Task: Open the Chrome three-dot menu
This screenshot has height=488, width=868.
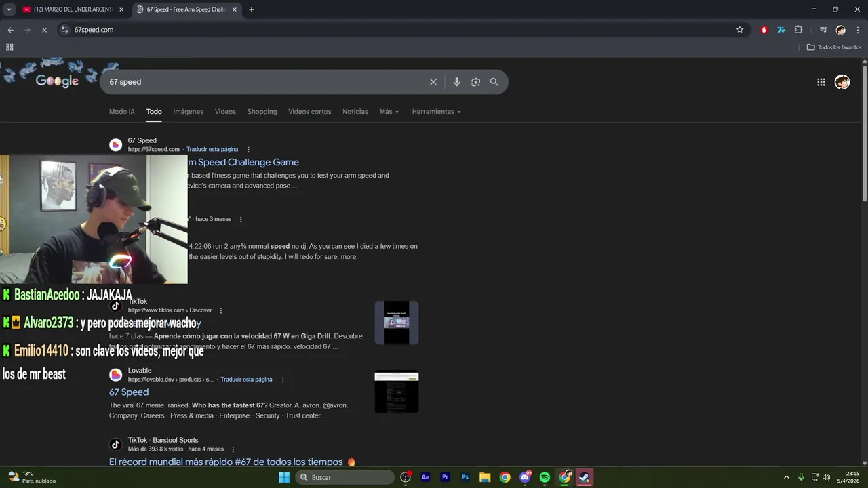Action: tap(858, 30)
